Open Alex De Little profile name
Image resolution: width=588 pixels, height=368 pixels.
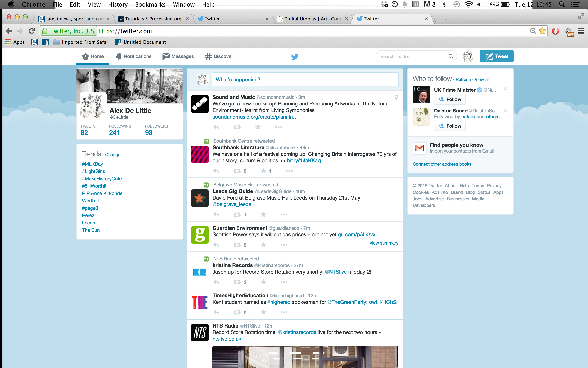pyautogui.click(x=130, y=110)
